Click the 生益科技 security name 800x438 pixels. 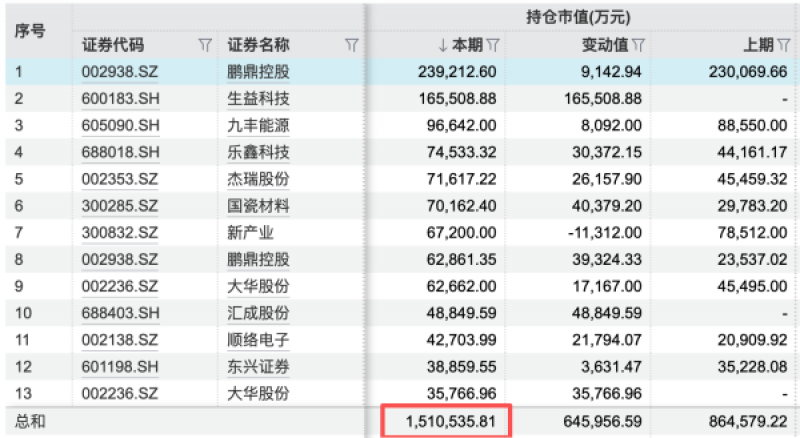pyautogui.click(x=258, y=99)
